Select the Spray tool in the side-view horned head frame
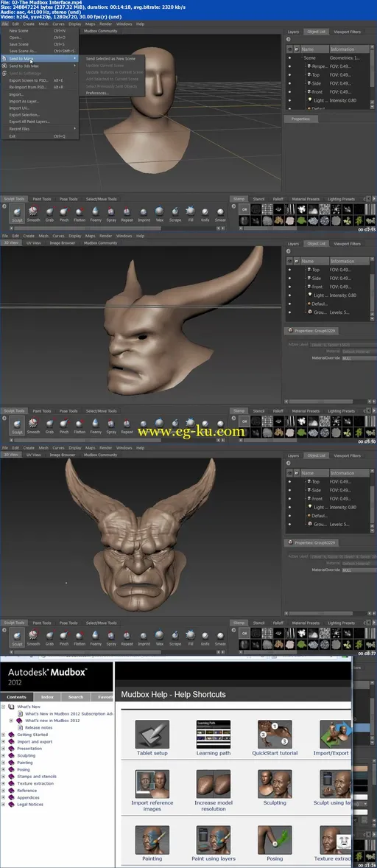This screenshot has width=377, height=868. [x=111, y=425]
